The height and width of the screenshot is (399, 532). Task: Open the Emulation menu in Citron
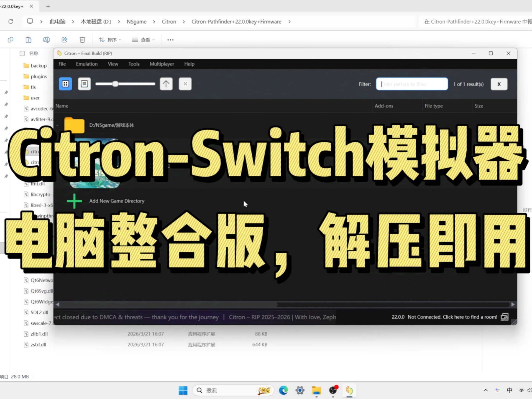(x=86, y=64)
